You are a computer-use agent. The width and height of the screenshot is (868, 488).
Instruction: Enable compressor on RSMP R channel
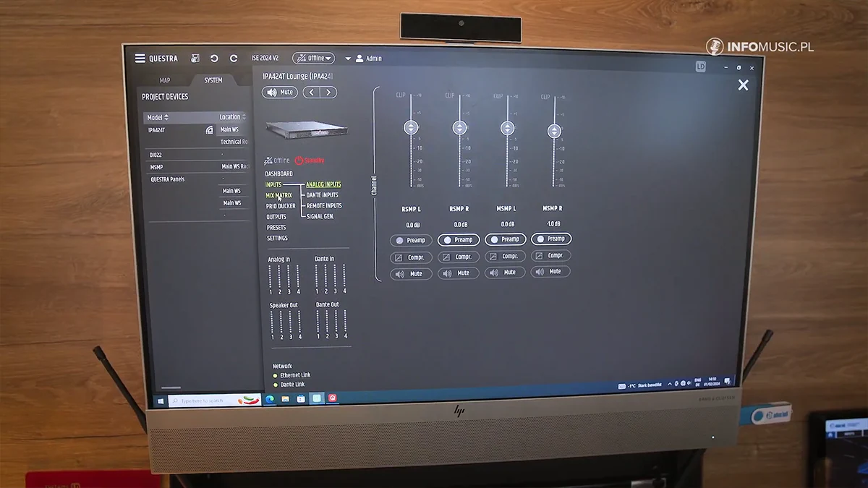tap(459, 257)
